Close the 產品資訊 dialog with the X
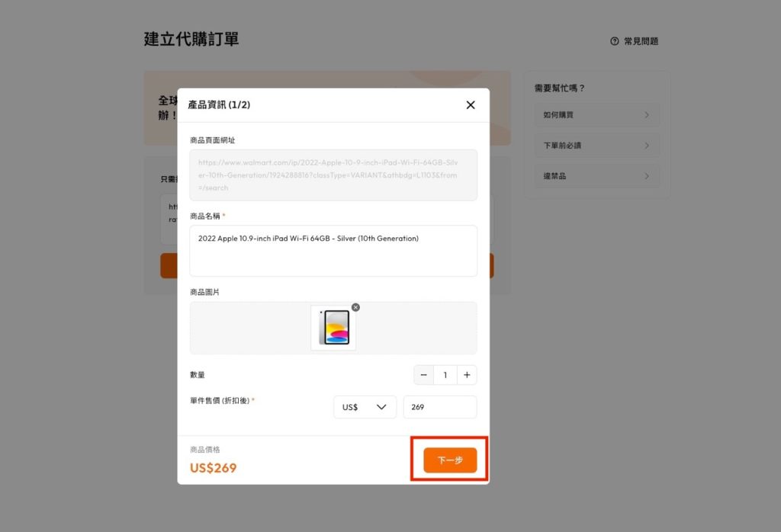 pyautogui.click(x=471, y=105)
